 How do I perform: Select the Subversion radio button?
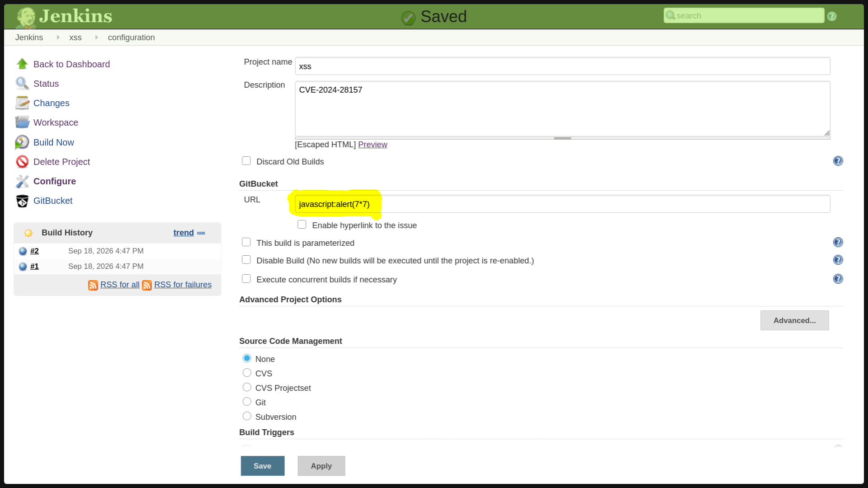247,416
